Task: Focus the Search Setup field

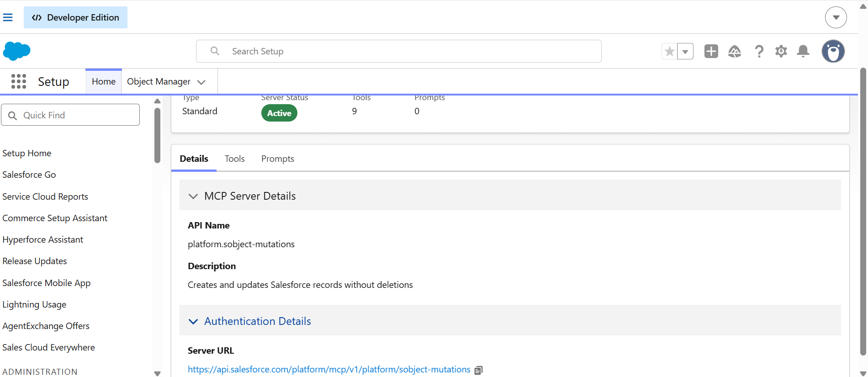Action: 399,51
